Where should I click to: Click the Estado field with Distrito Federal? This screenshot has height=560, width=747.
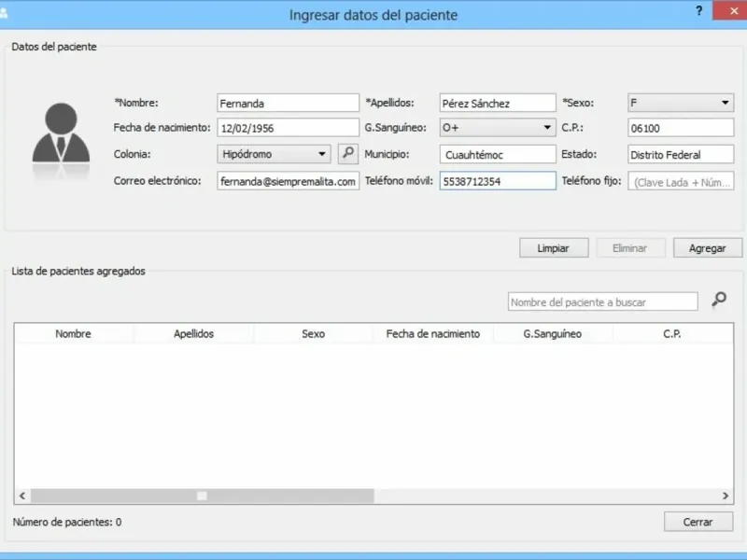(681, 154)
